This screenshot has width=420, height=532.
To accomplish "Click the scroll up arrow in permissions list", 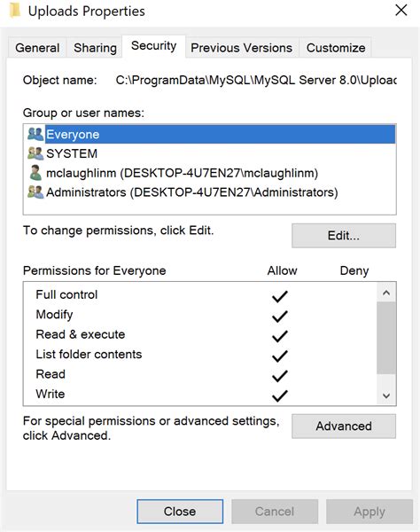I will 386,293.
